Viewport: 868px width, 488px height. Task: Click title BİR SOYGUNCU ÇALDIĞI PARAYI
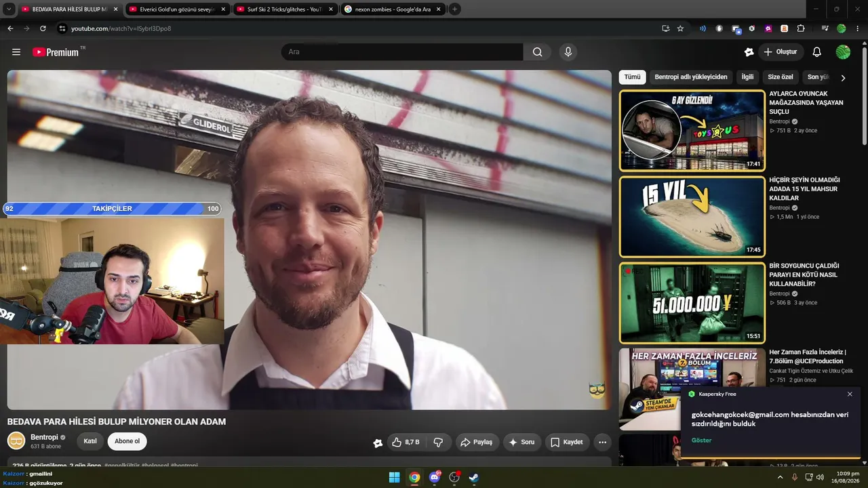click(x=804, y=274)
